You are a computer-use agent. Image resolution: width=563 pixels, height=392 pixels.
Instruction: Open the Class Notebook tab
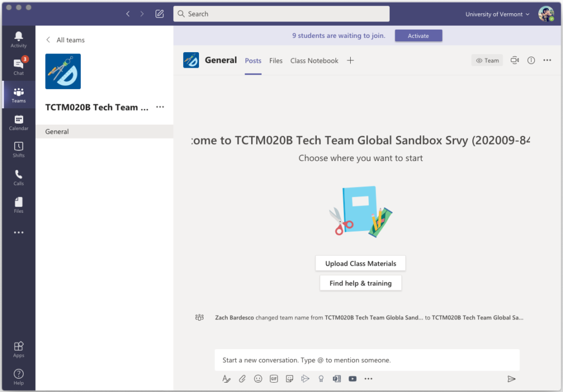(314, 60)
